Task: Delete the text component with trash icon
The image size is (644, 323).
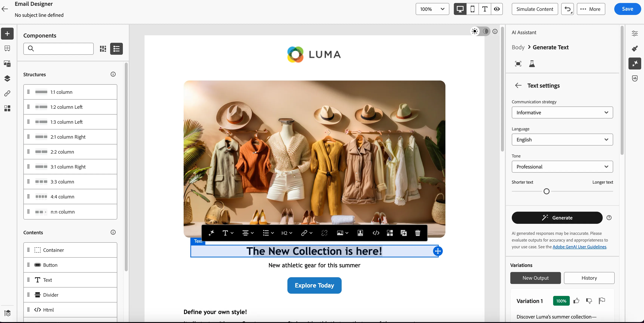Action: tap(418, 233)
